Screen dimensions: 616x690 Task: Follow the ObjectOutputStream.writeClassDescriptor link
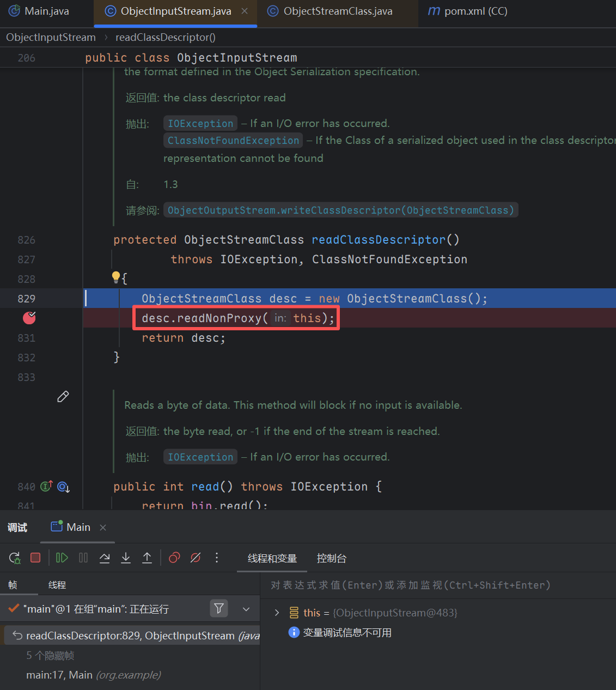point(340,210)
